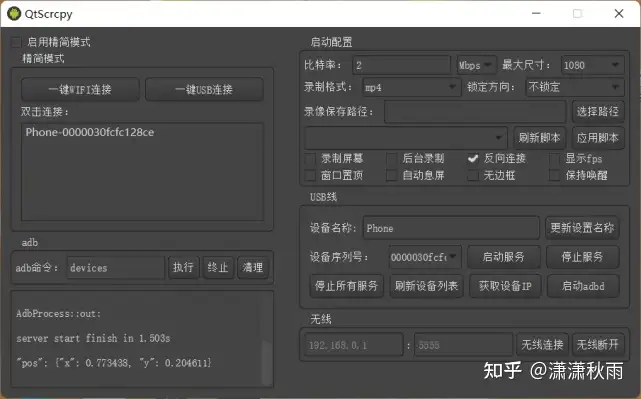This screenshot has height=399, width=641.
Task: Minimize the QtScrcpy window
Action: coord(536,13)
